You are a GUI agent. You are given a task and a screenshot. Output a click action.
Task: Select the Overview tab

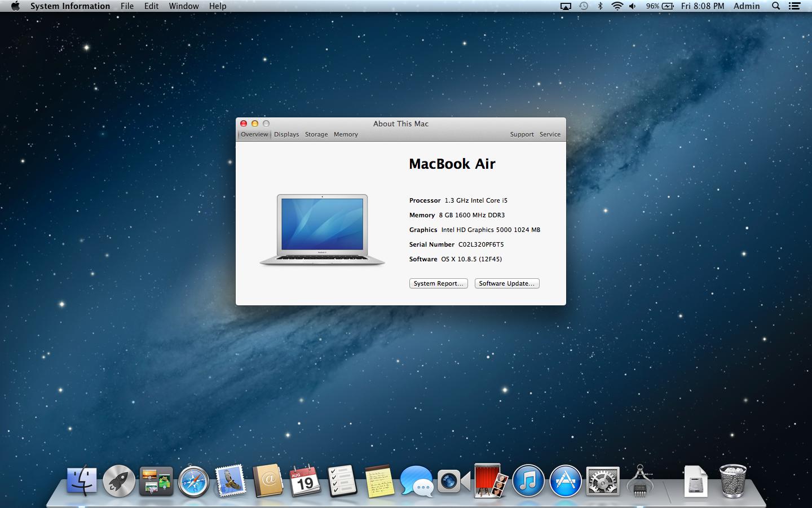click(x=254, y=134)
